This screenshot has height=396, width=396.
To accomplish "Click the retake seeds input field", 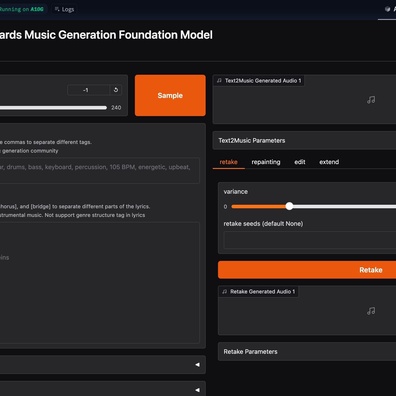I will (x=310, y=240).
